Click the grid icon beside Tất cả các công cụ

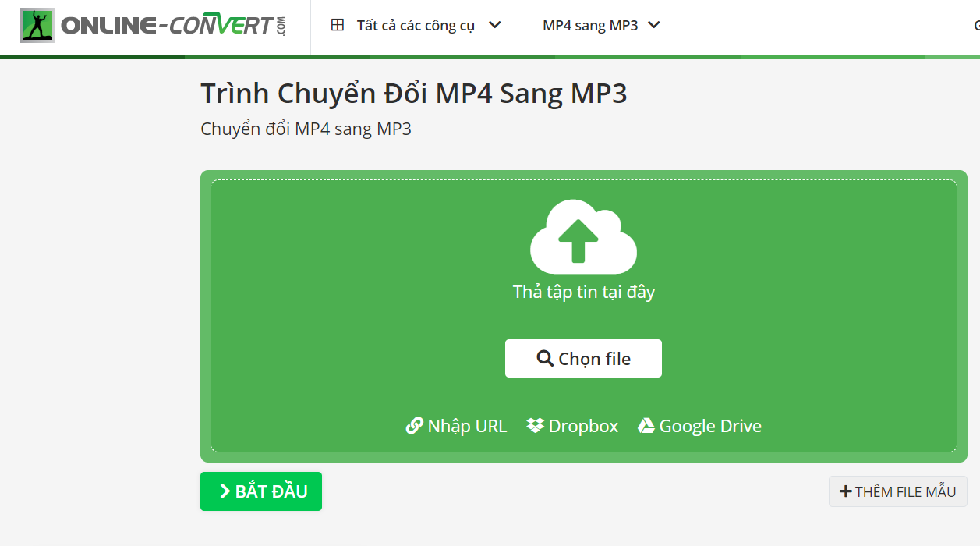click(x=338, y=25)
